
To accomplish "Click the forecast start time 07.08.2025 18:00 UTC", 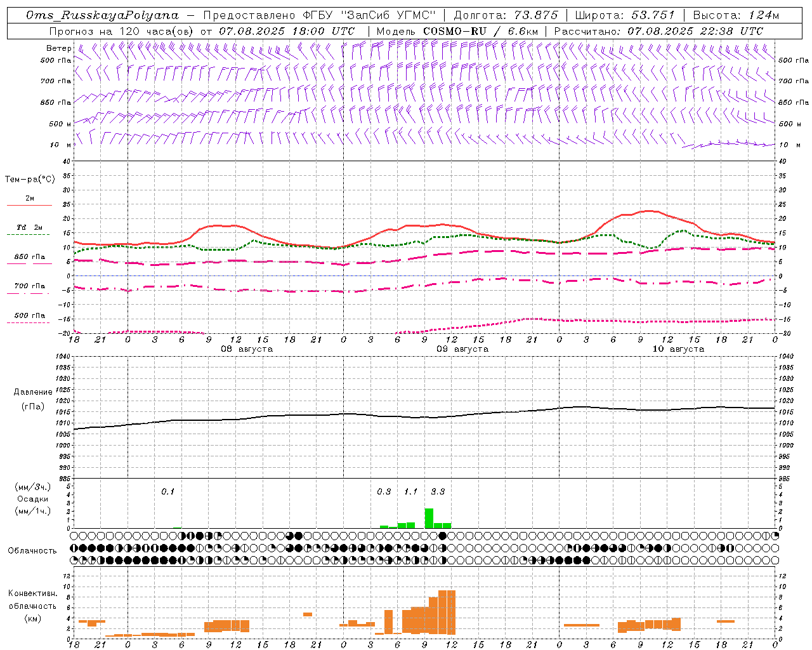I will pos(287,30).
